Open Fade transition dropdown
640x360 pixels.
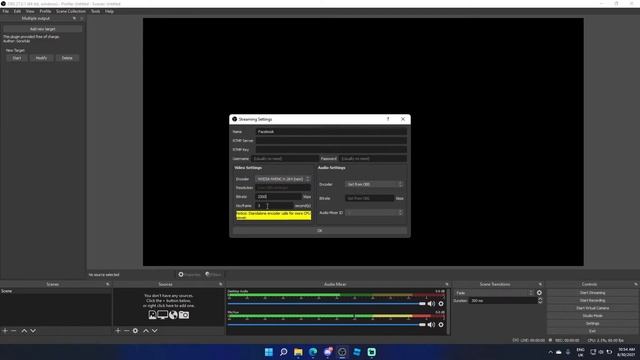tap(494, 293)
